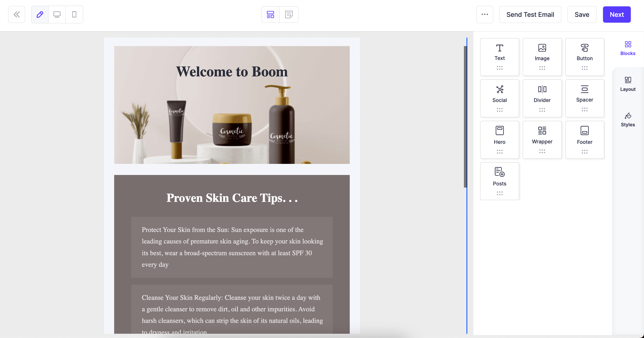The height and width of the screenshot is (338, 644).
Task: Click the Welcome to Boom heading
Action: pos(232,71)
